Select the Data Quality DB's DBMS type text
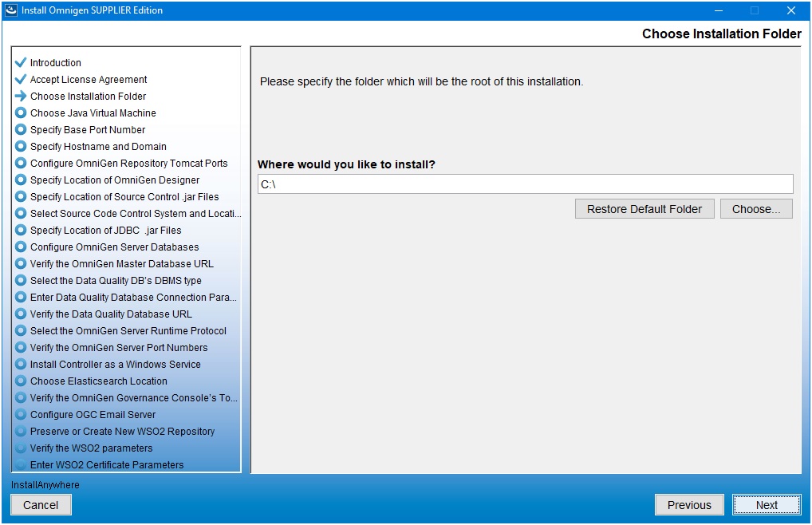This screenshot has height=525, width=812. (x=116, y=280)
